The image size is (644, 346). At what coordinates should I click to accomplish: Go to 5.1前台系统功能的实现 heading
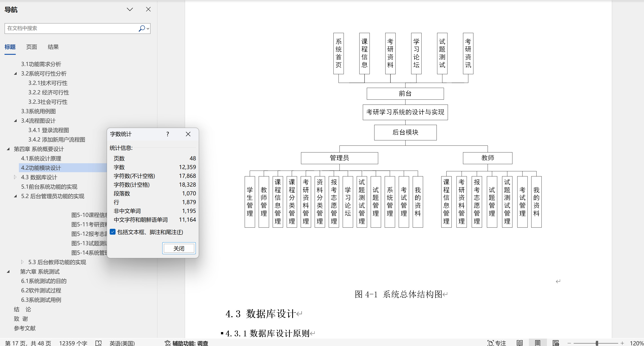[49, 187]
